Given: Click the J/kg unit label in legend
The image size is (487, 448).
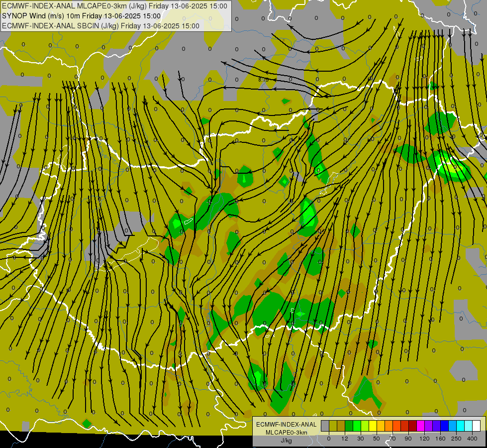Looking at the screenshot, I should (286, 441).
